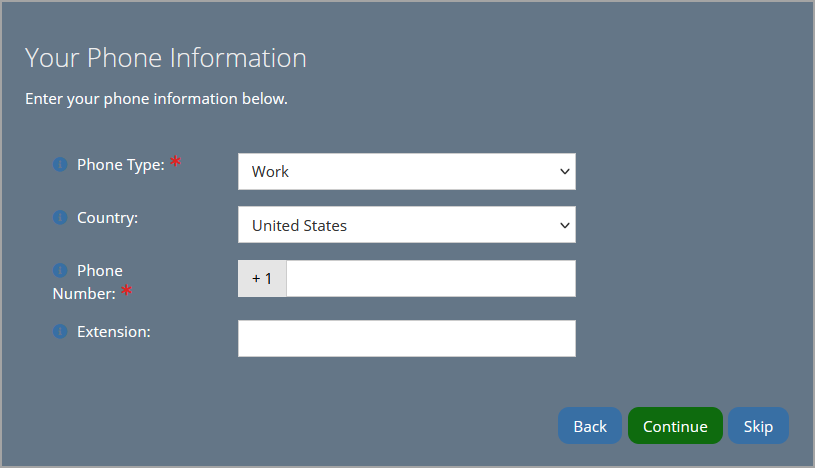Go back with the Back button
This screenshot has width=815, height=468.
(590, 426)
